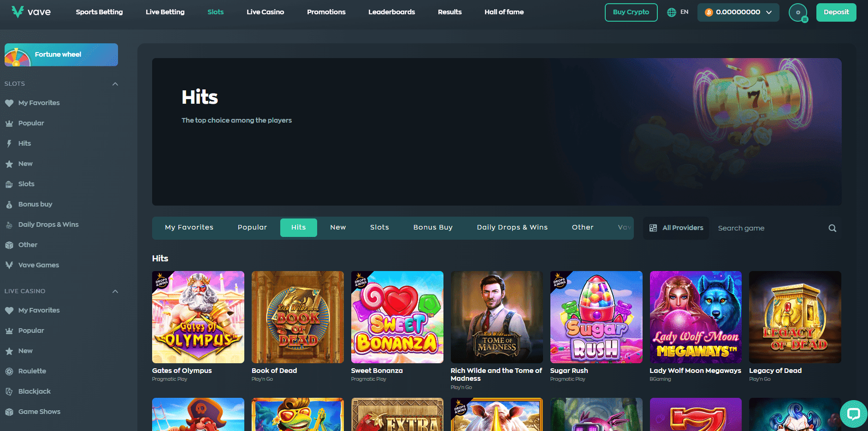
Task: Click the Blackjack cards icon
Action: (9, 392)
